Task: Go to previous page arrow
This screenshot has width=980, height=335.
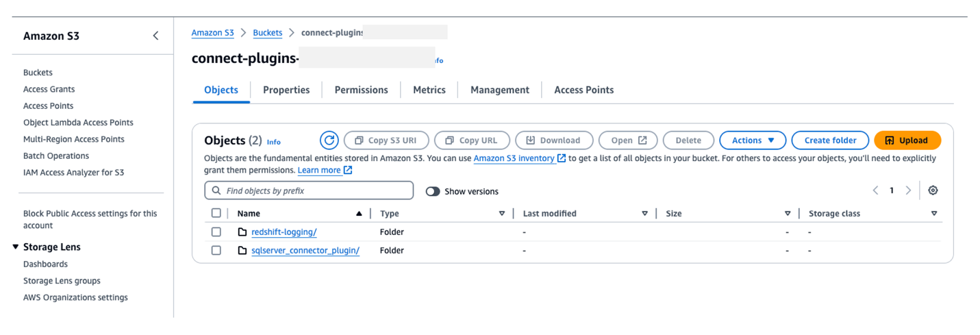Action: [875, 190]
